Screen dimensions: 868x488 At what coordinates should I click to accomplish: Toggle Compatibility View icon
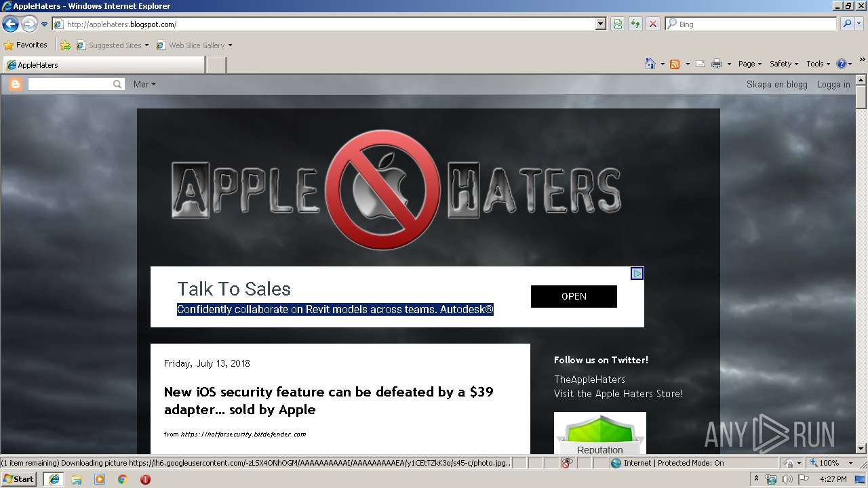tap(618, 24)
